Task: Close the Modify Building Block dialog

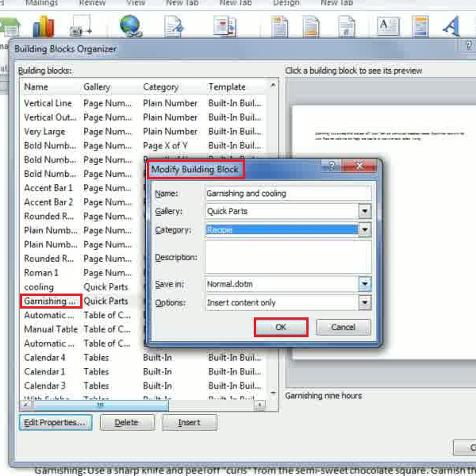Action: coord(359,166)
